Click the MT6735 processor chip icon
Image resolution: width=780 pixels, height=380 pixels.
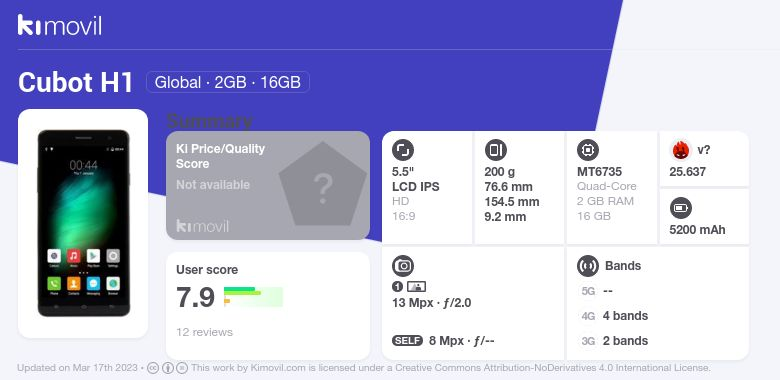(x=588, y=150)
